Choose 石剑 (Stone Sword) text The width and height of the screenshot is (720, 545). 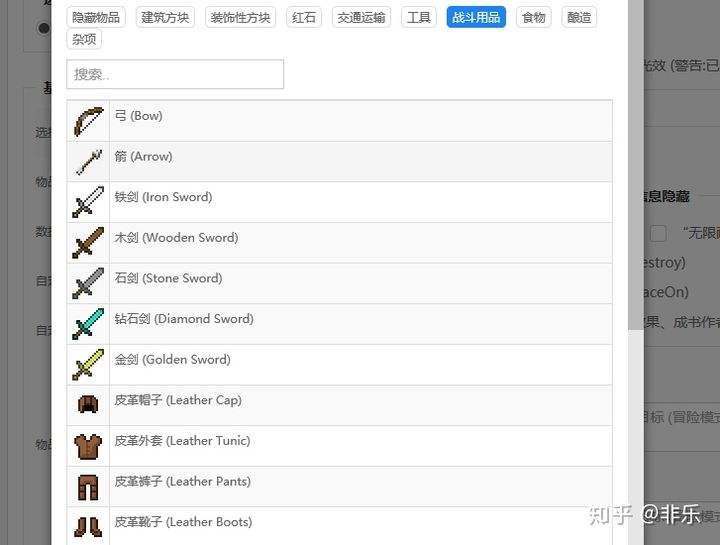pos(169,278)
